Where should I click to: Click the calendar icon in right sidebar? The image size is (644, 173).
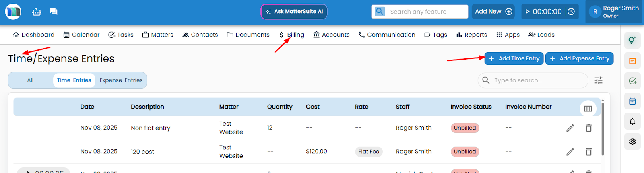point(632,101)
